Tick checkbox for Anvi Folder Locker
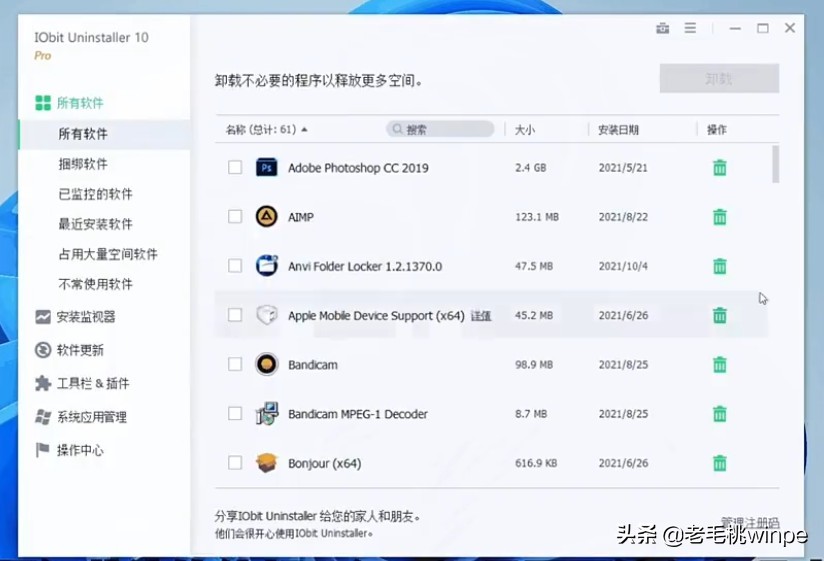This screenshot has width=824, height=561. (235, 266)
